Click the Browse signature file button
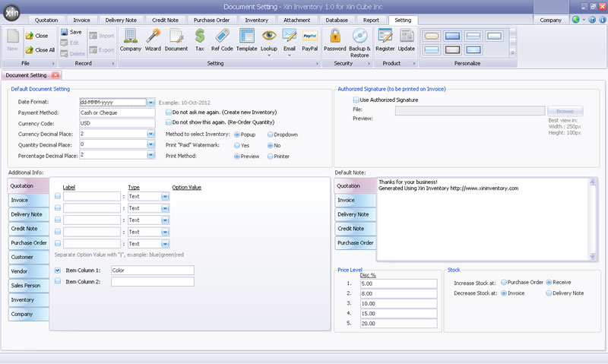 565,111
